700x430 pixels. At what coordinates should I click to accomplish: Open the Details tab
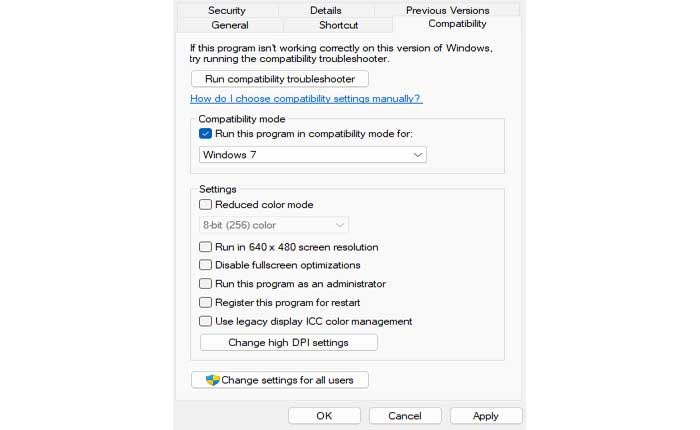[x=325, y=10]
